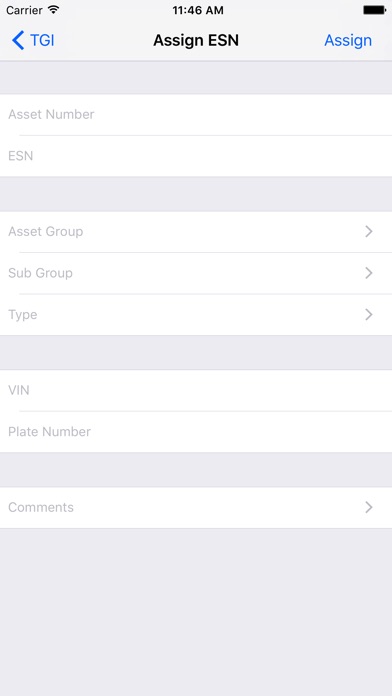Screen dimensions: 392x696
Task: Click the arrow icon next to Type
Action: (368, 315)
